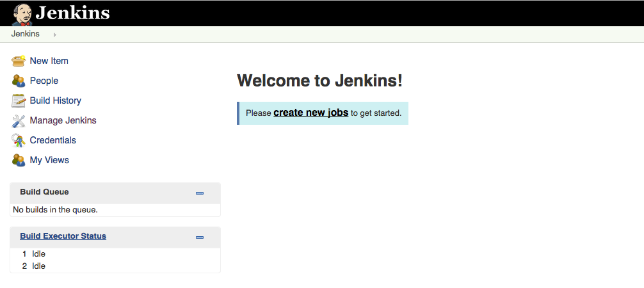Click the New Item box icon
Image resolution: width=644 pixels, height=288 pixels.
tap(19, 61)
